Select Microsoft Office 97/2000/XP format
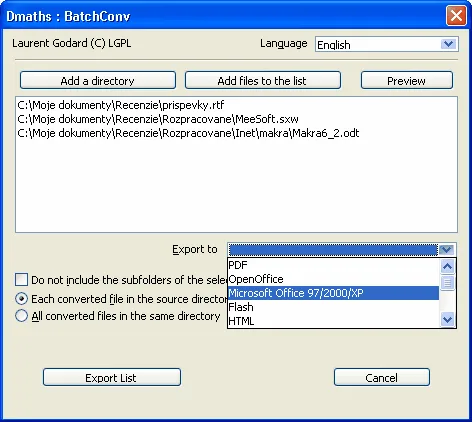The image size is (472, 422). [333, 293]
